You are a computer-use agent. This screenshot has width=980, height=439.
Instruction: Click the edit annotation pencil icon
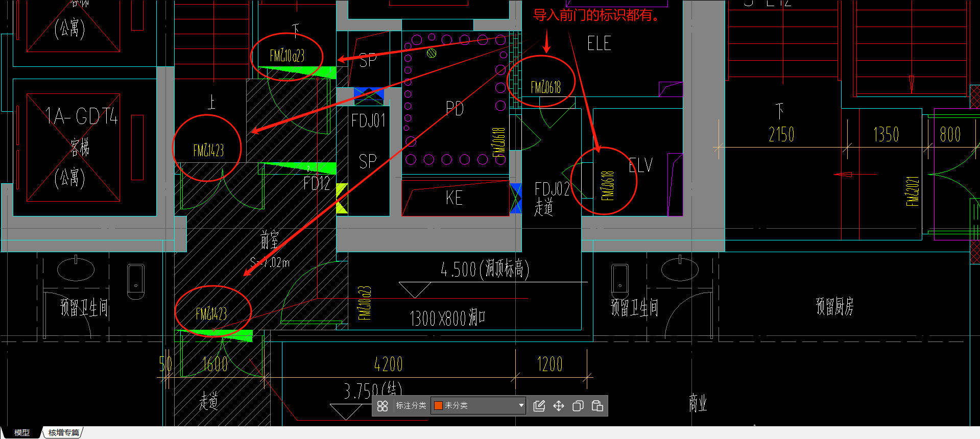[x=539, y=406]
